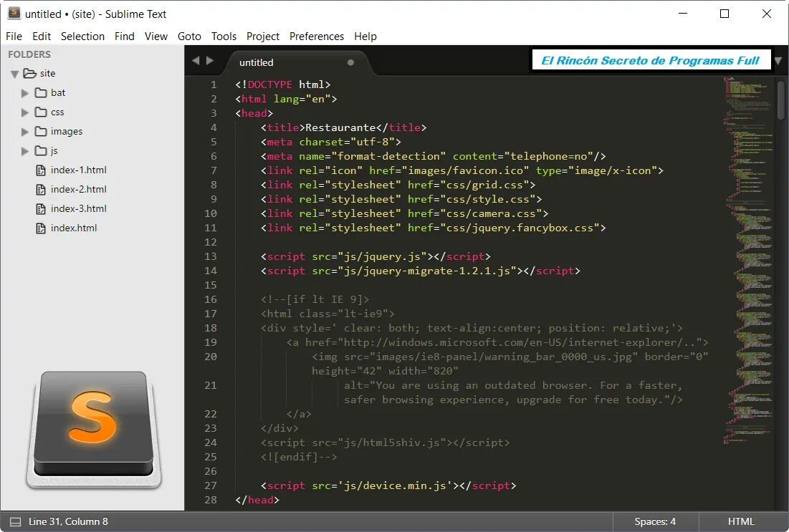
Task: Go to previous tab with left arrow
Action: coord(196,60)
